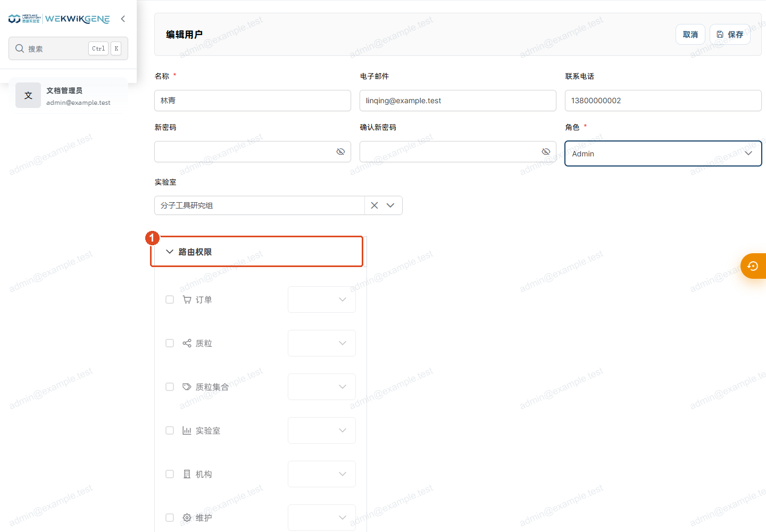Click the 保存 button
The width and height of the screenshot is (766, 532).
click(x=730, y=35)
